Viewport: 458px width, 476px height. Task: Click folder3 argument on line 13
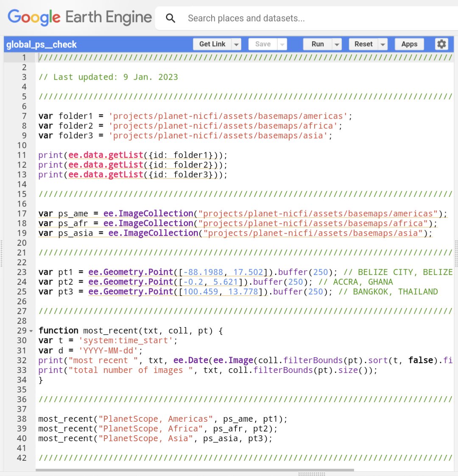tap(190, 174)
